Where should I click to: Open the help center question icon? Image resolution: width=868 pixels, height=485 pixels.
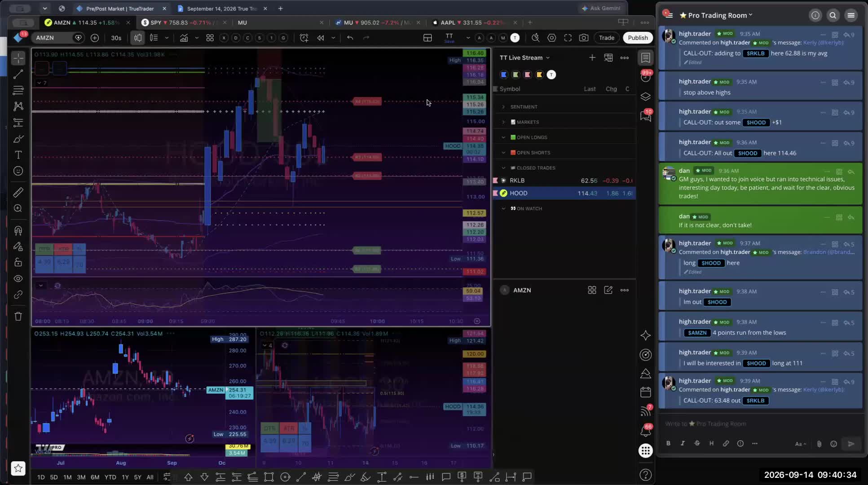click(646, 475)
